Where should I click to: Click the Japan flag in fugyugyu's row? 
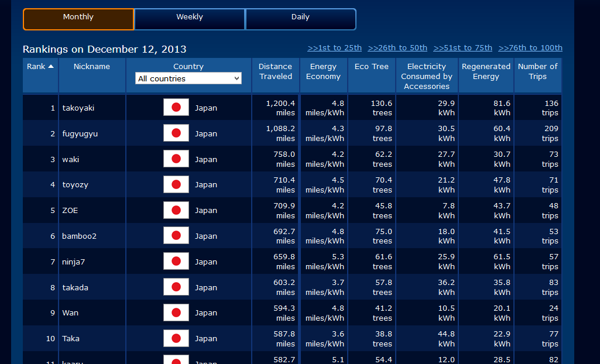click(x=176, y=133)
